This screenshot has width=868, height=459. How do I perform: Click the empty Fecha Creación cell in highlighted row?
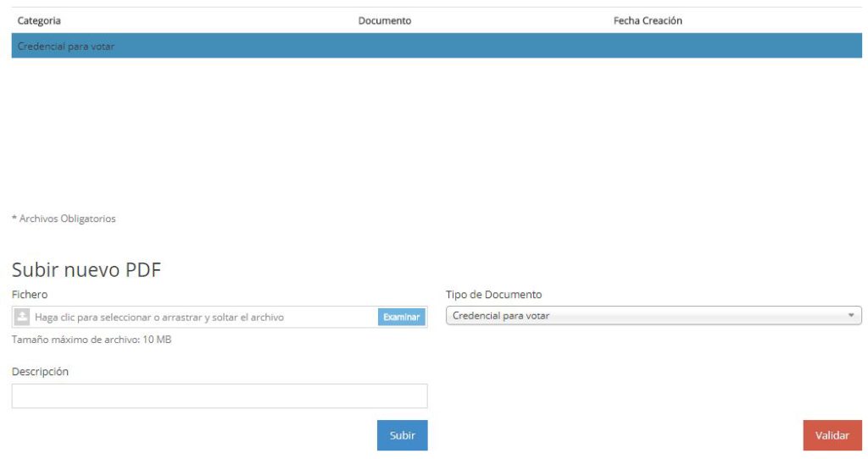pyautogui.click(x=648, y=46)
